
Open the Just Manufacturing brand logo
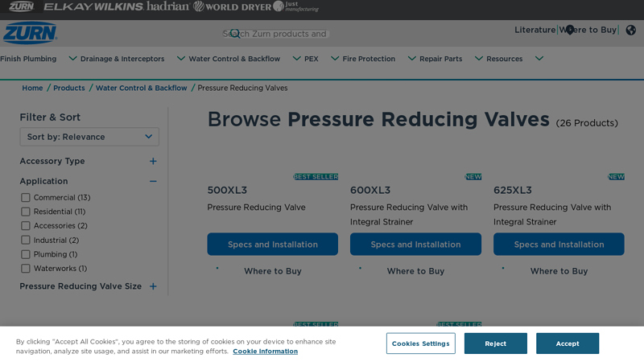click(x=296, y=6)
